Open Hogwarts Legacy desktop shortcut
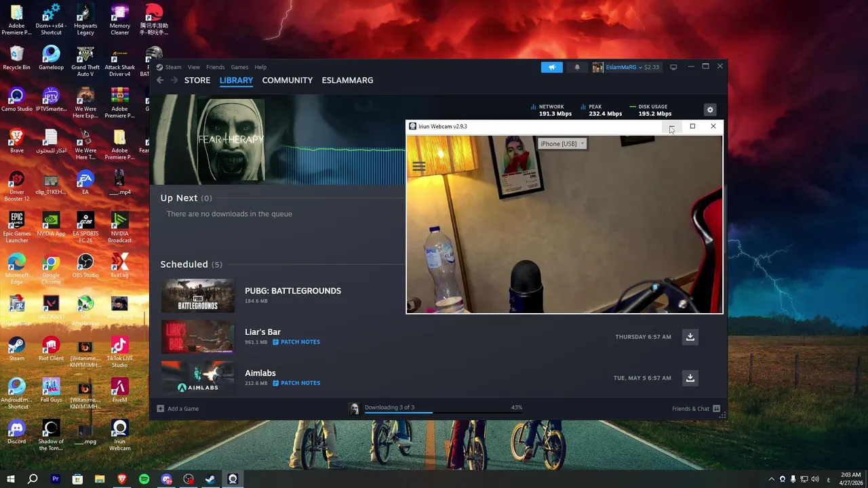Screen dimensions: 868x488 [85, 20]
